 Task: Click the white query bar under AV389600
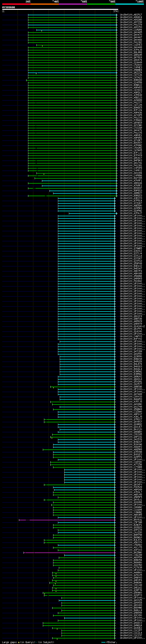pos(60,10)
